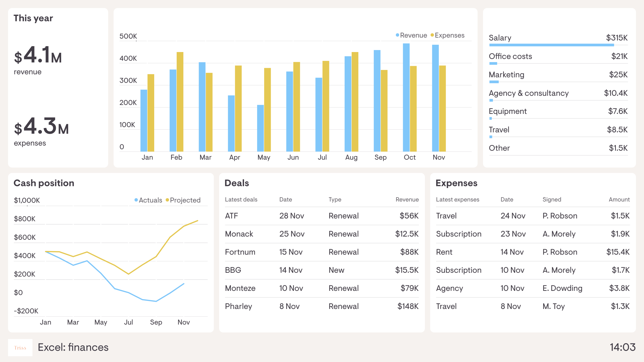The height and width of the screenshot is (362, 644).
Task: Click the $4.1M revenue figure
Action: [x=38, y=55]
